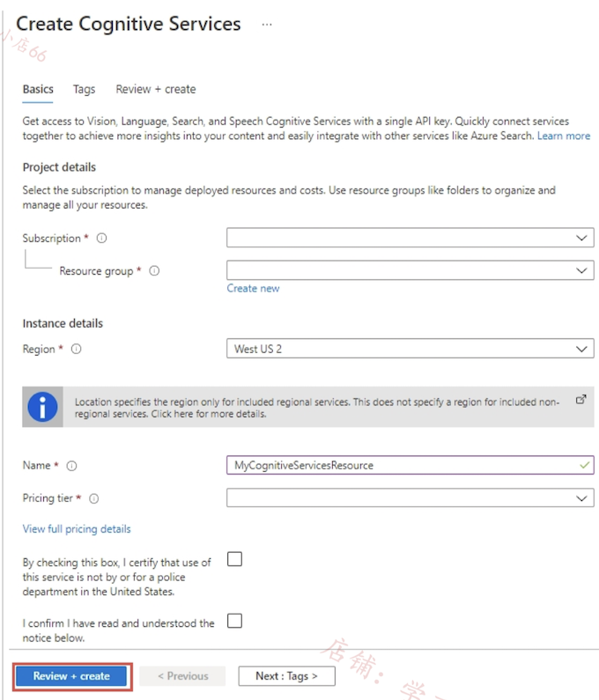Click the Next : Tags button

287,676
